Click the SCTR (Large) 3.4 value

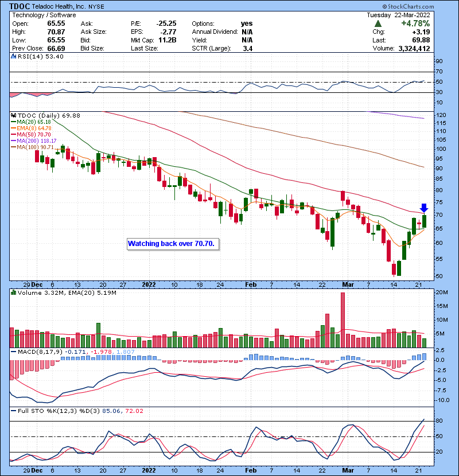point(248,49)
